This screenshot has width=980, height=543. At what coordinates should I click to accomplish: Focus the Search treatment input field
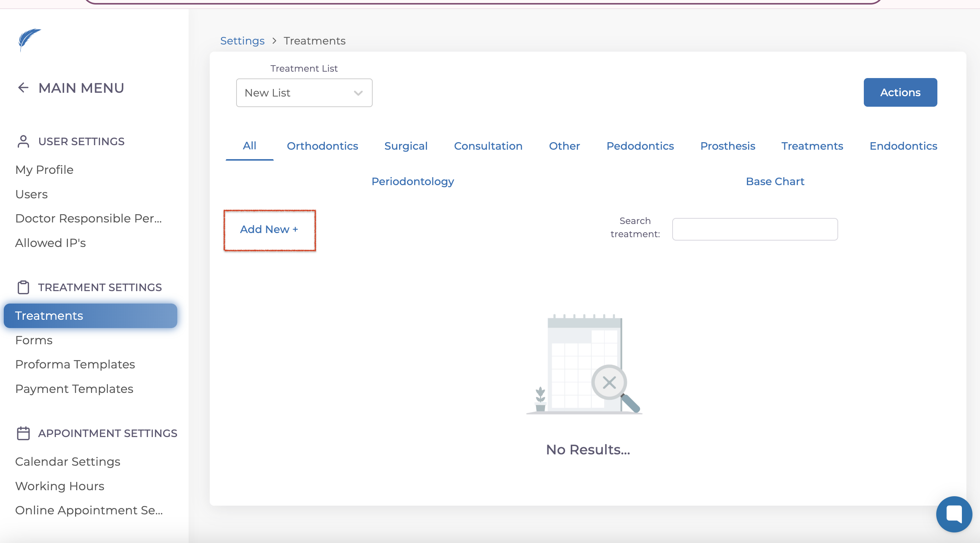pyautogui.click(x=754, y=229)
